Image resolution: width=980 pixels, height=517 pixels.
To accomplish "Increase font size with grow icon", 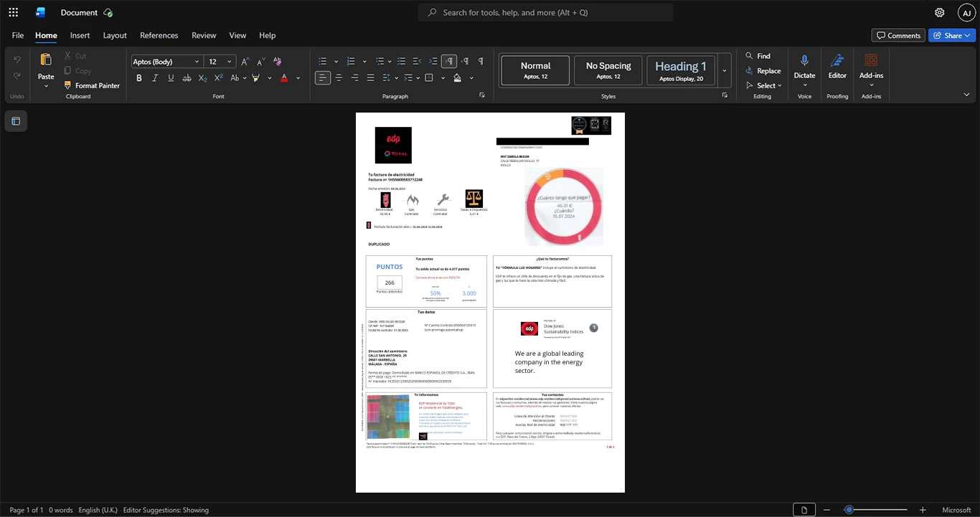I will point(245,62).
